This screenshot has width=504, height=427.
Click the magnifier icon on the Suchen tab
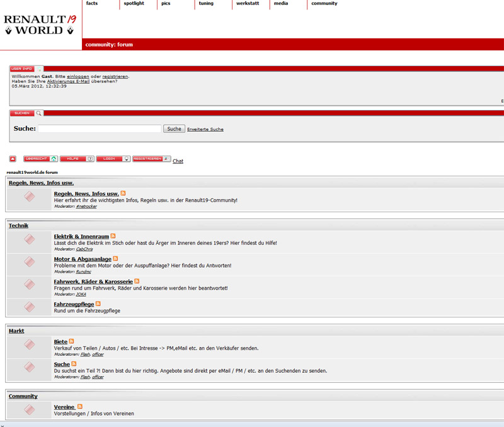38,113
